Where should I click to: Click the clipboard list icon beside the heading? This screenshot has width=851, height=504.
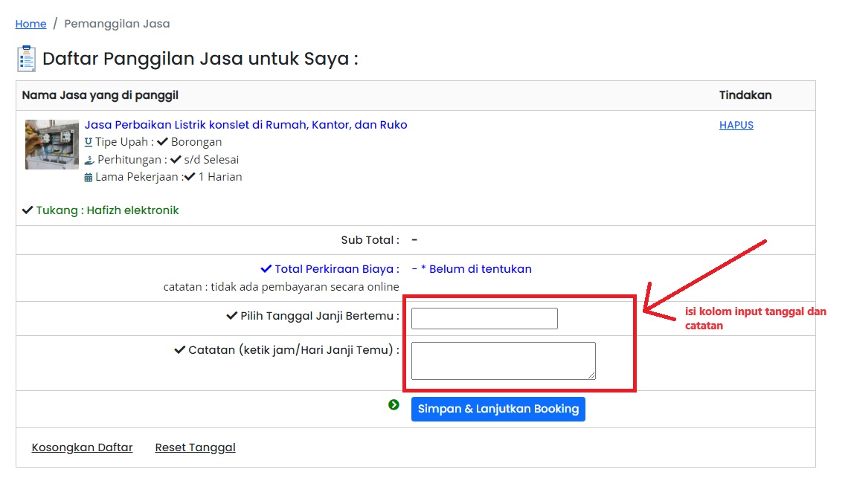pyautogui.click(x=26, y=59)
